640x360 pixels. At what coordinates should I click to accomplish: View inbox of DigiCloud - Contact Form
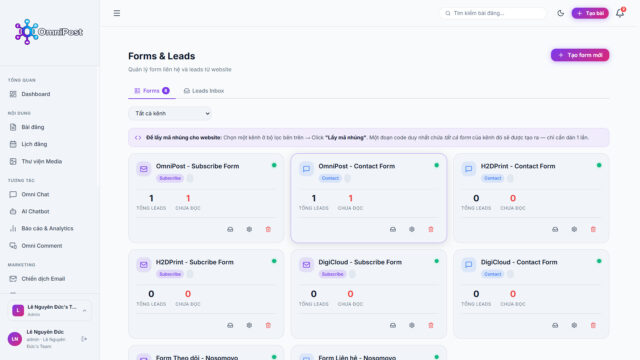(x=555, y=325)
